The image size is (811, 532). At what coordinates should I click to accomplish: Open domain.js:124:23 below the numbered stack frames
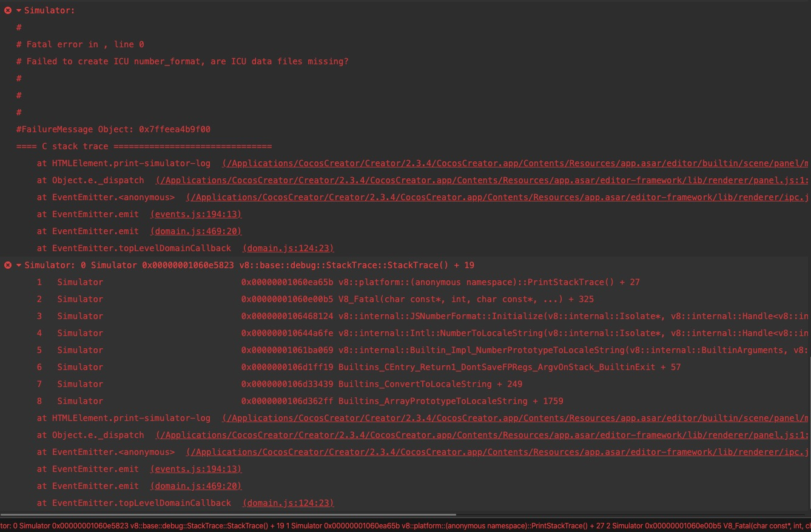click(x=288, y=503)
